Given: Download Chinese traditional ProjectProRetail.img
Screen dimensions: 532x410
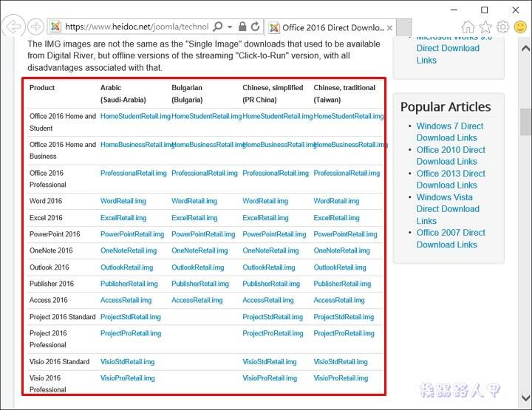Looking at the screenshot, I should [344, 333].
